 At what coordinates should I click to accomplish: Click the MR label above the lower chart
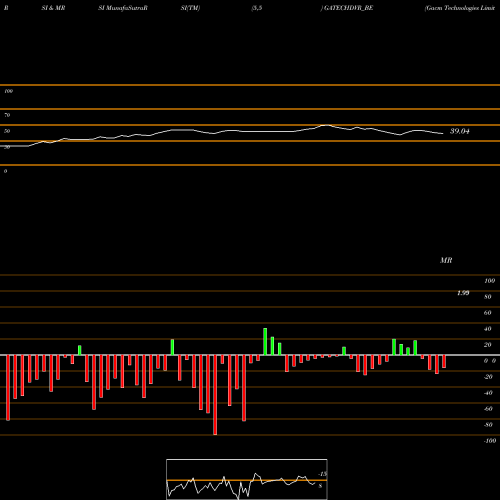click(446, 260)
